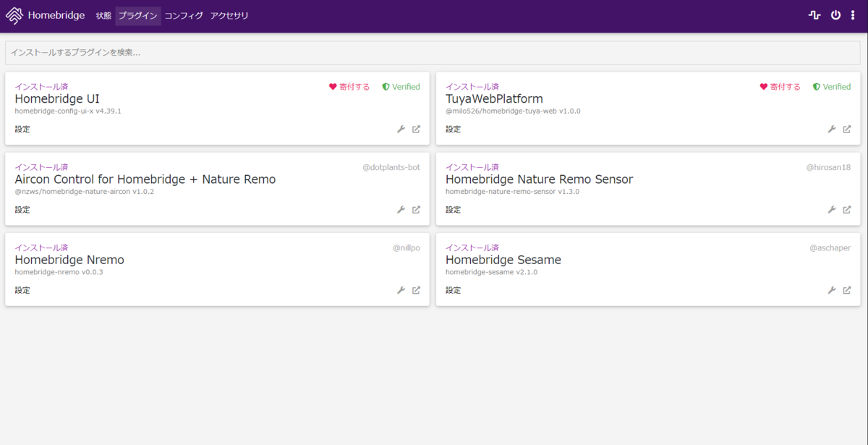Click wrench icon on Homebridge Sesame card
Screen dimensions: 868x445
point(832,290)
